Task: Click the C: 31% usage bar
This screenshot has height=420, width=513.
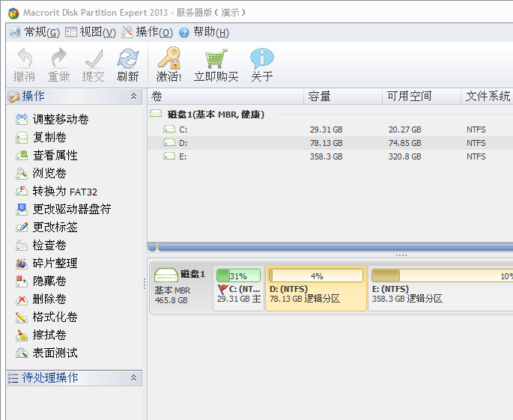Action: pyautogui.click(x=238, y=276)
